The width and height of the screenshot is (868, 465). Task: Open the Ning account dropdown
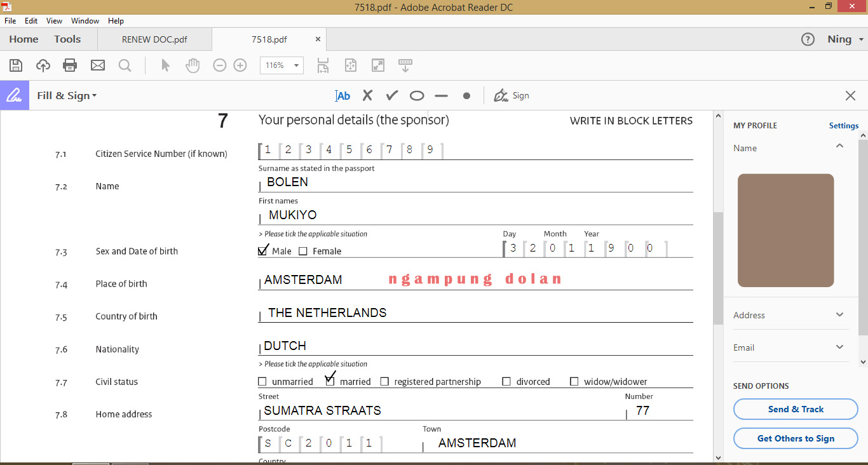click(846, 39)
